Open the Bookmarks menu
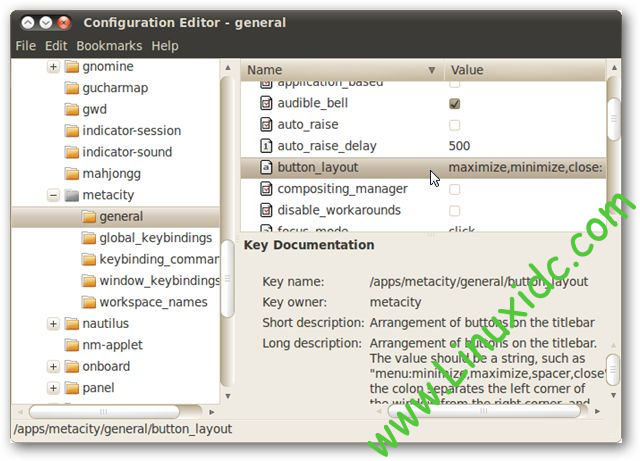 (109, 46)
